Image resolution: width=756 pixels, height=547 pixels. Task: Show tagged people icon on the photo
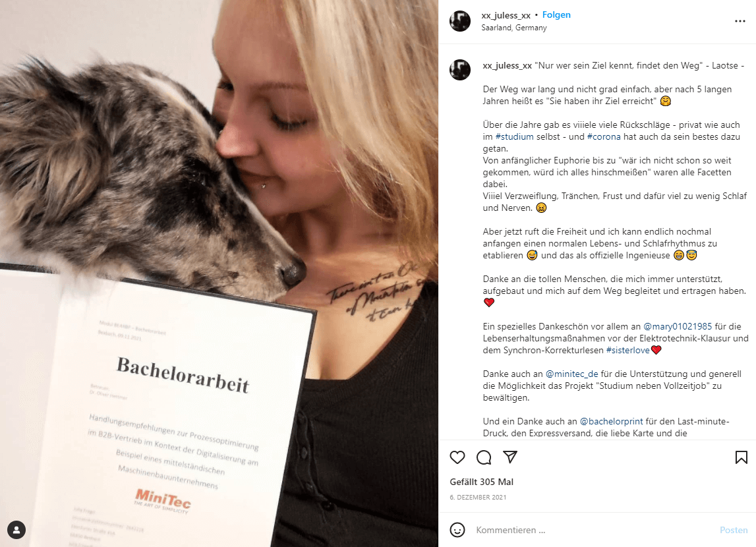(16, 530)
